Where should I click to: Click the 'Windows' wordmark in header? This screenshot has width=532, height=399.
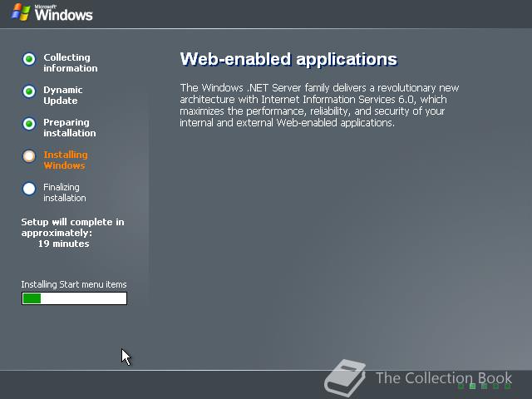click(x=63, y=15)
